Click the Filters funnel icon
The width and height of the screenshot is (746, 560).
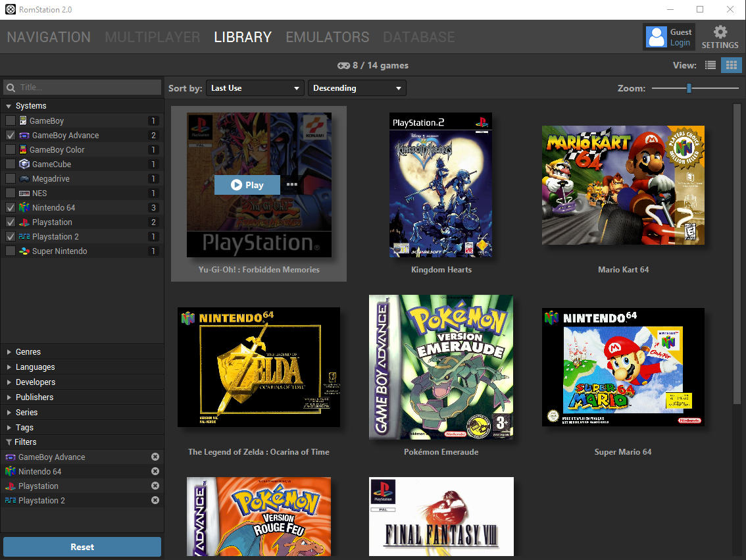pos(9,442)
